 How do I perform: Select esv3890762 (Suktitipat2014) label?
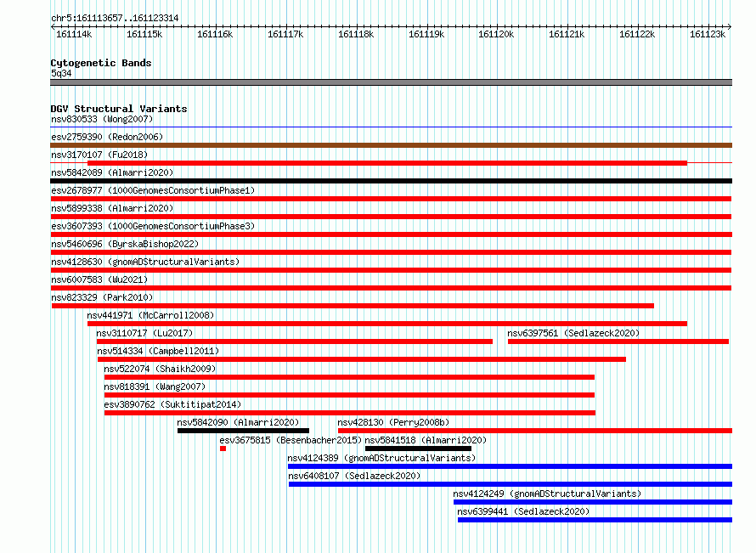pos(172,404)
